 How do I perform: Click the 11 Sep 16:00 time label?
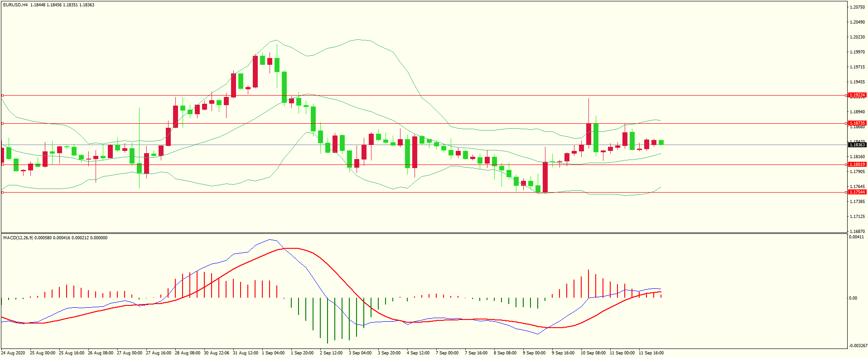pos(651,353)
